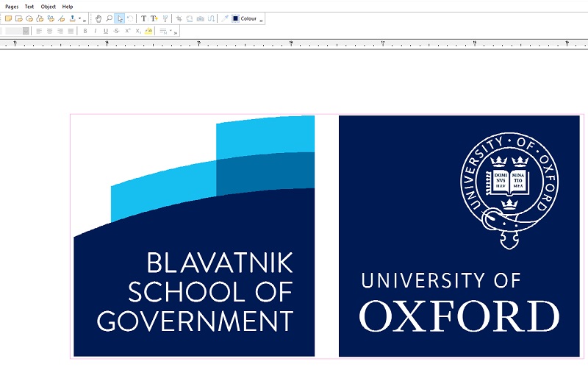Activate the arrow selection tool
The height and width of the screenshot is (367, 588).
click(120, 18)
